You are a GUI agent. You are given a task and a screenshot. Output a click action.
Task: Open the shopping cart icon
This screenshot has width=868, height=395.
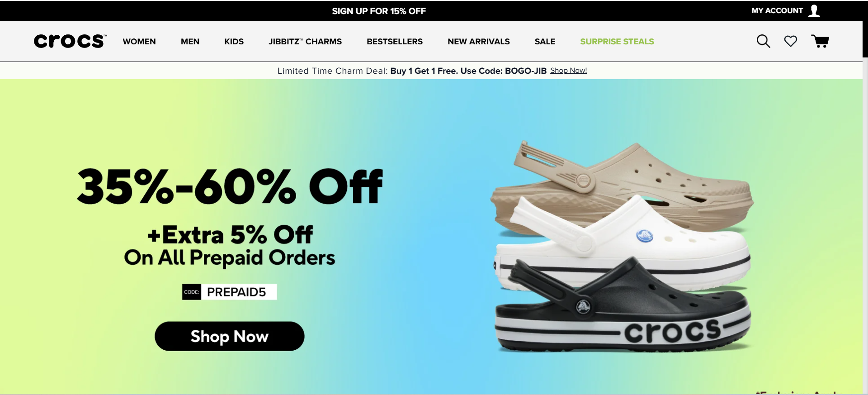click(820, 41)
